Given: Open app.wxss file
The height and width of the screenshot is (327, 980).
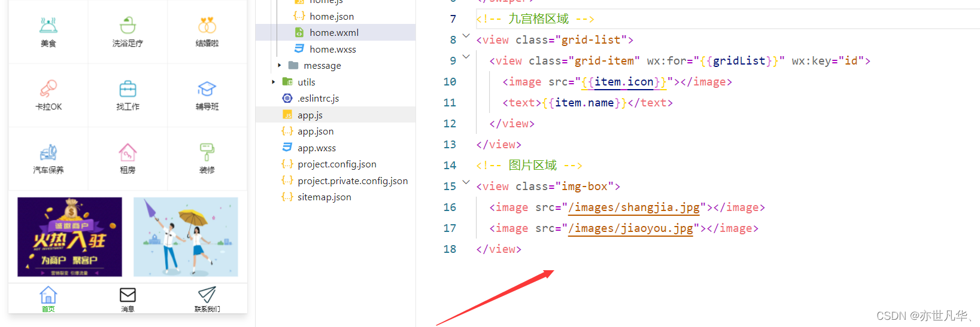Looking at the screenshot, I should point(317,148).
